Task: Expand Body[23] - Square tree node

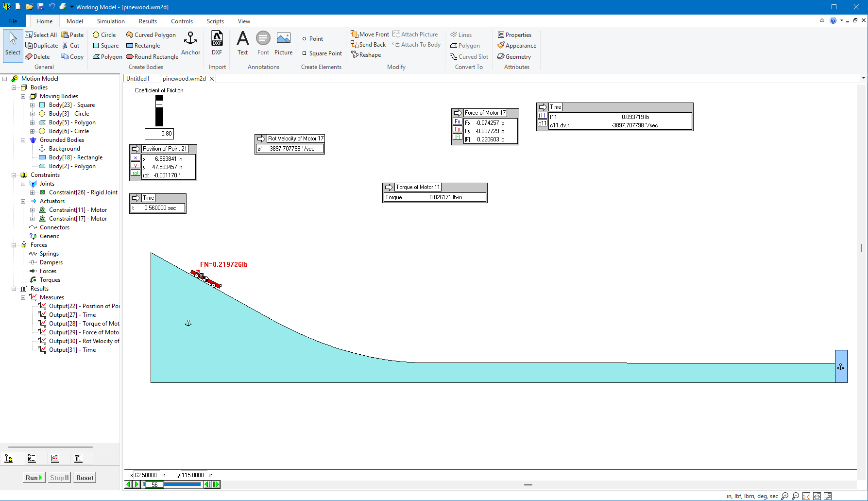Action: pos(33,105)
